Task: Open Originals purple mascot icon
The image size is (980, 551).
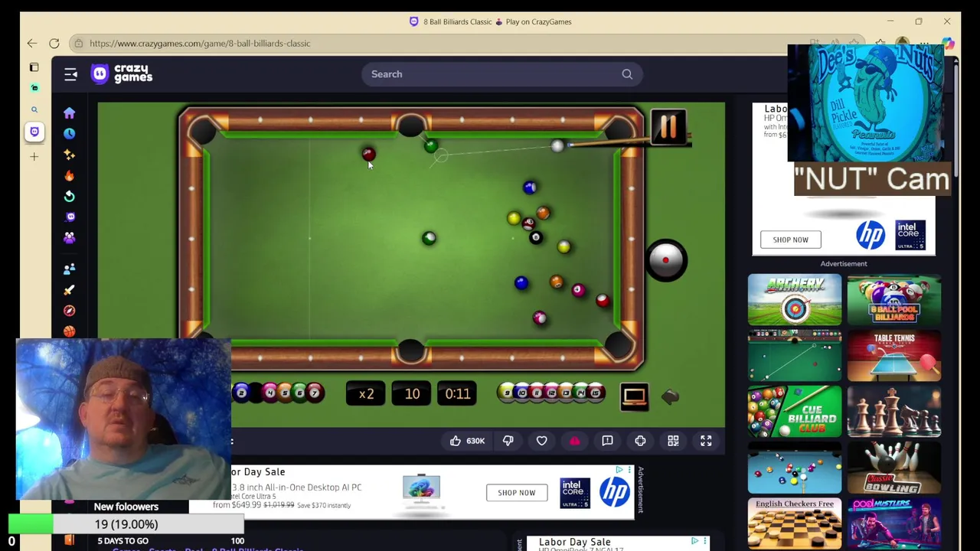Action: [x=69, y=217]
